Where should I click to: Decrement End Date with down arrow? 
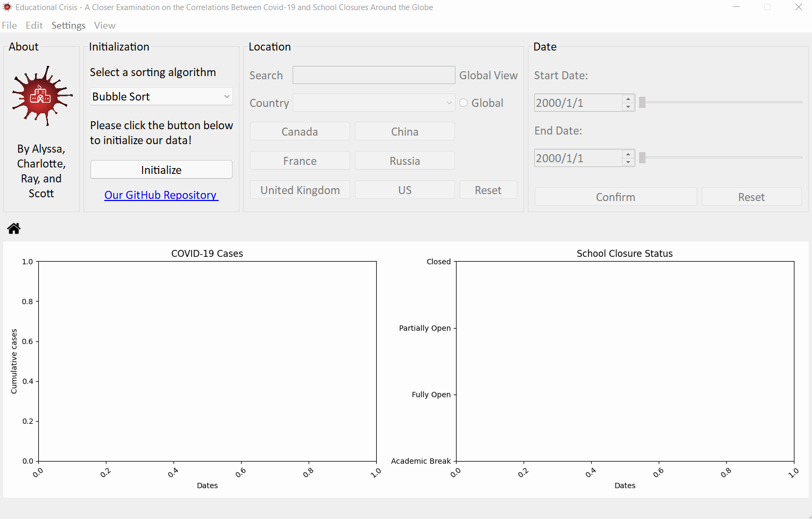628,162
